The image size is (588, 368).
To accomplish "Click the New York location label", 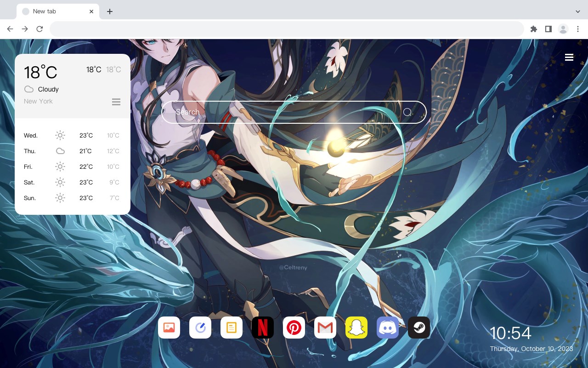I will [x=38, y=101].
